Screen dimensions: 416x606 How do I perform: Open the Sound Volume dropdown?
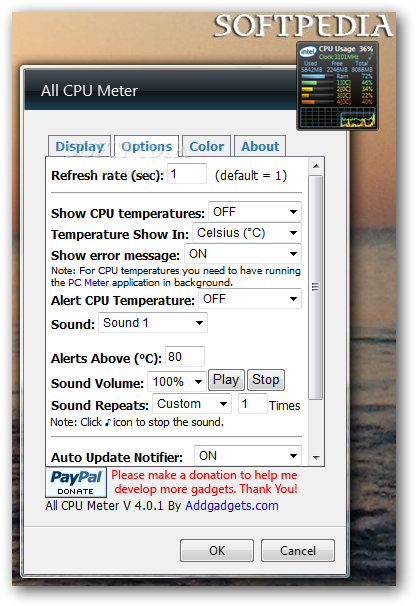(x=177, y=381)
